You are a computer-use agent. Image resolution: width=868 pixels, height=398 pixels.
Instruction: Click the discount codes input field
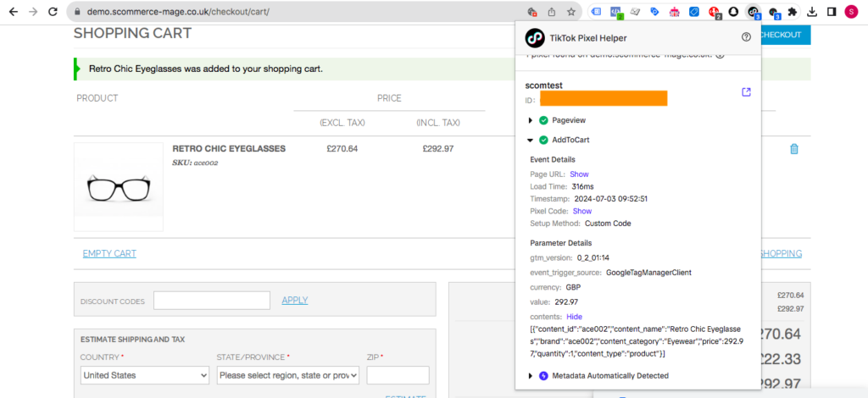point(212,301)
